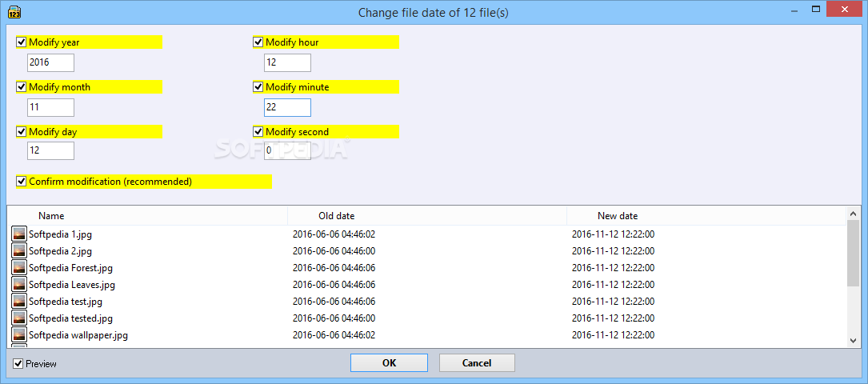868x384 pixels.
Task: Click the day input field
Action: tap(50, 150)
